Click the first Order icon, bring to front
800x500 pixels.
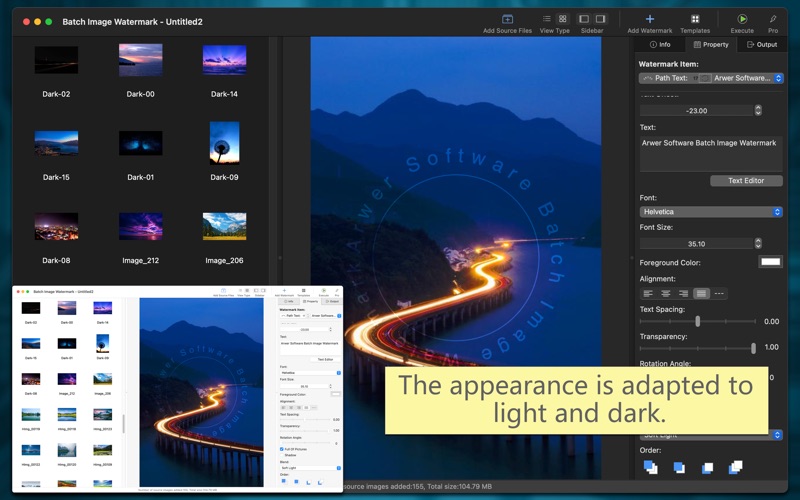pyautogui.click(x=650, y=467)
